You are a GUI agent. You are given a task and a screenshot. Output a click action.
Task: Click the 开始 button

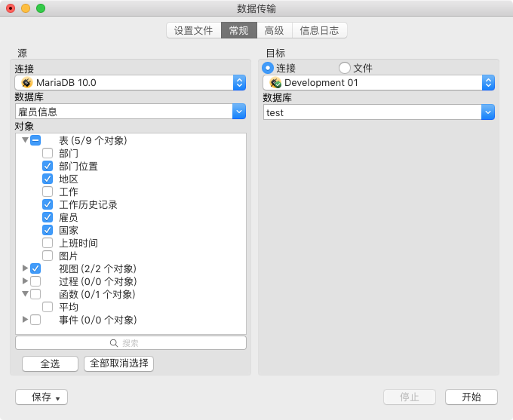(471, 397)
